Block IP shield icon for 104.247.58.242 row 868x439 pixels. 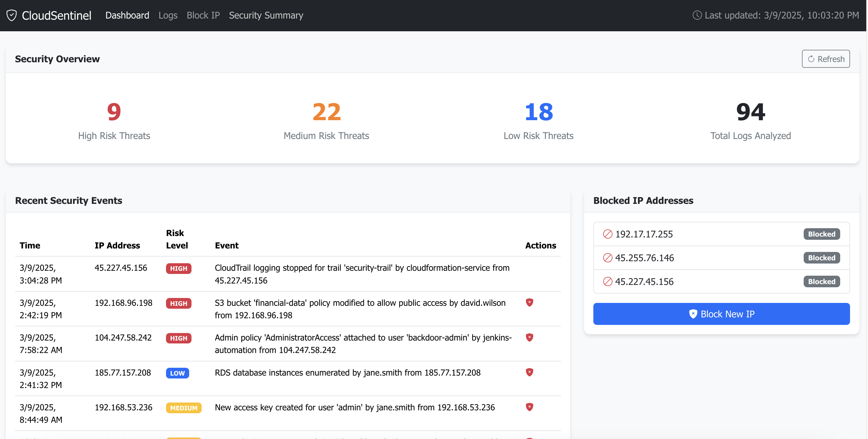pyautogui.click(x=529, y=337)
